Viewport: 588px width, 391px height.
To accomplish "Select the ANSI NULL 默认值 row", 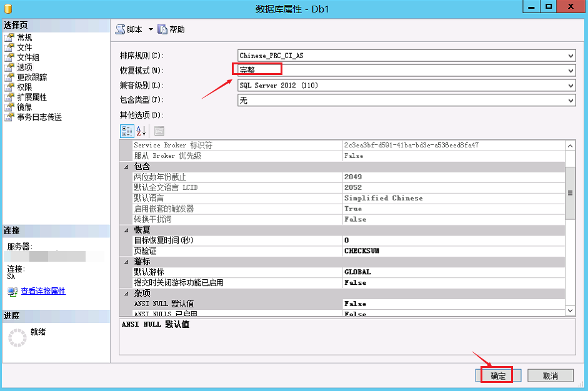I will pyautogui.click(x=349, y=304).
